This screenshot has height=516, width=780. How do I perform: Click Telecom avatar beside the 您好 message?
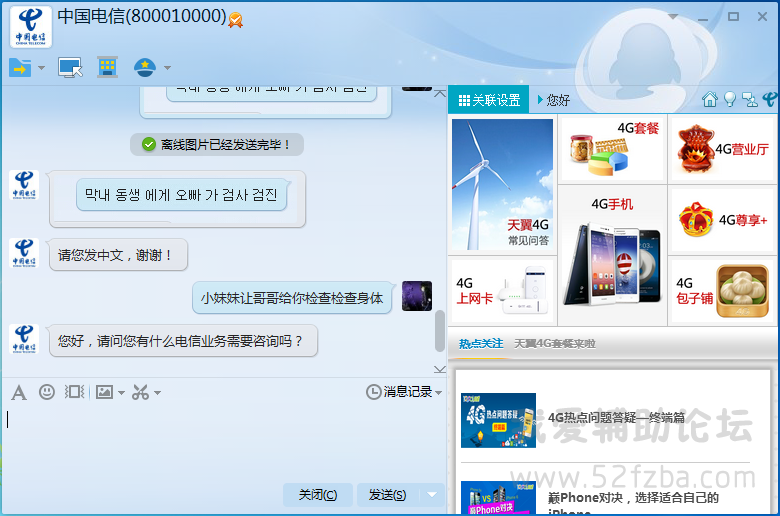pyautogui.click(x=24, y=339)
